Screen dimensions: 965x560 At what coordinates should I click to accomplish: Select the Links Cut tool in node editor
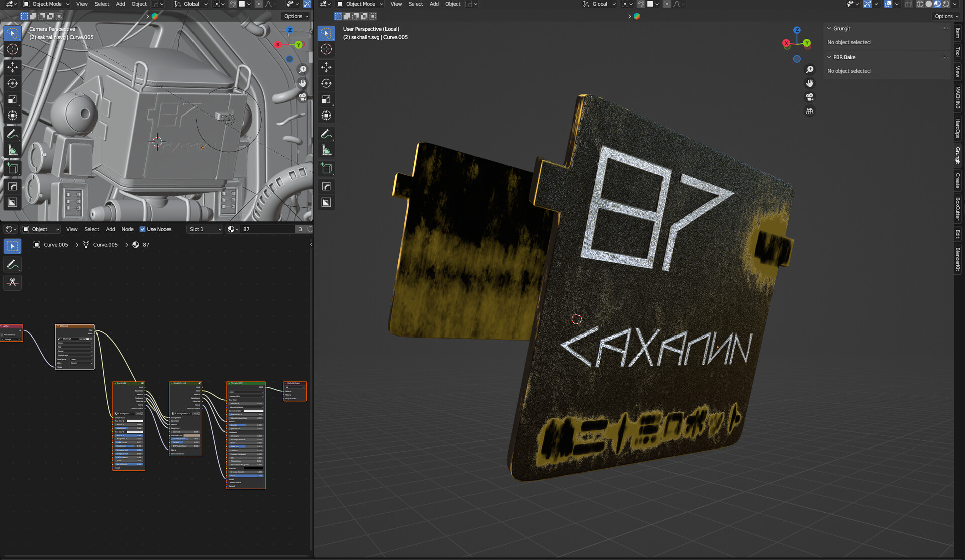[x=12, y=282]
